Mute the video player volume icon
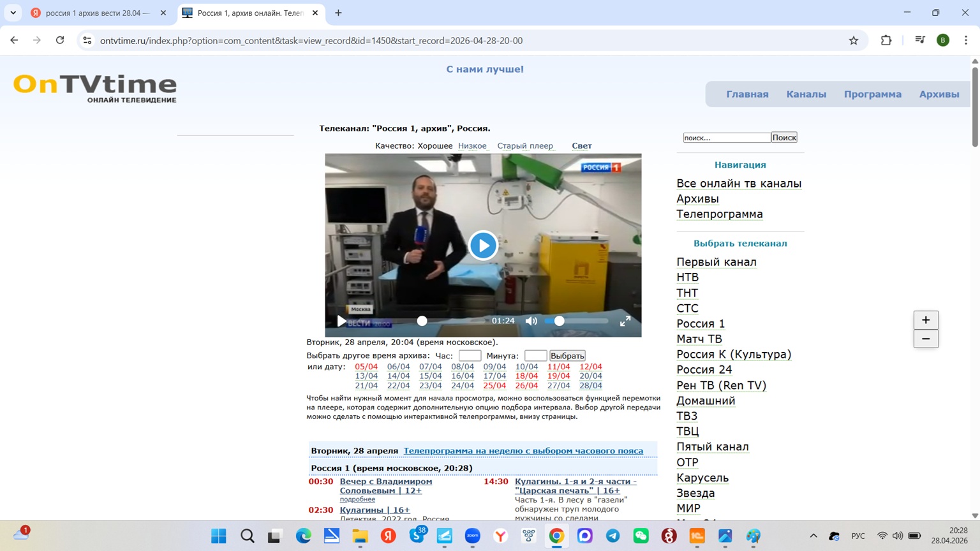980x551 pixels. tap(531, 321)
